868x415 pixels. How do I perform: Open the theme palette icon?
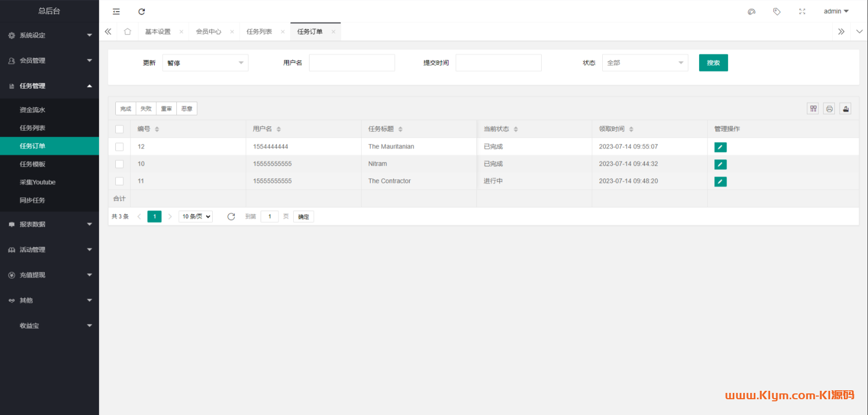[752, 12]
